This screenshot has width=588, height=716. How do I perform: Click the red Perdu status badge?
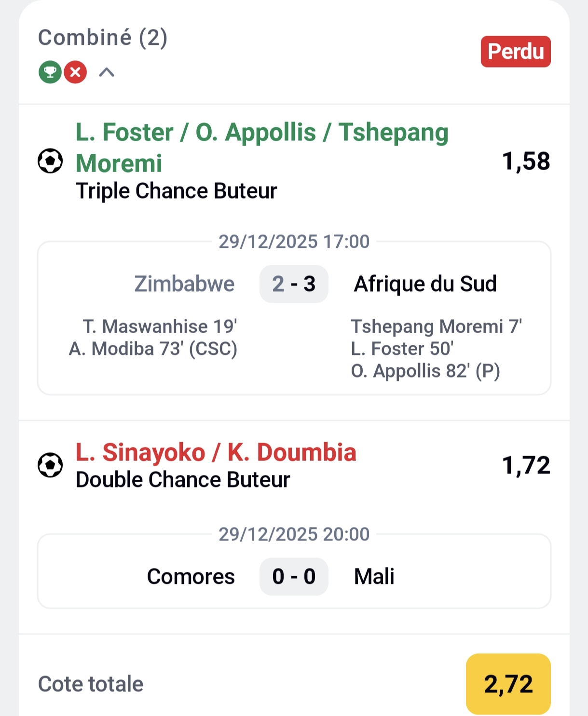[515, 52]
